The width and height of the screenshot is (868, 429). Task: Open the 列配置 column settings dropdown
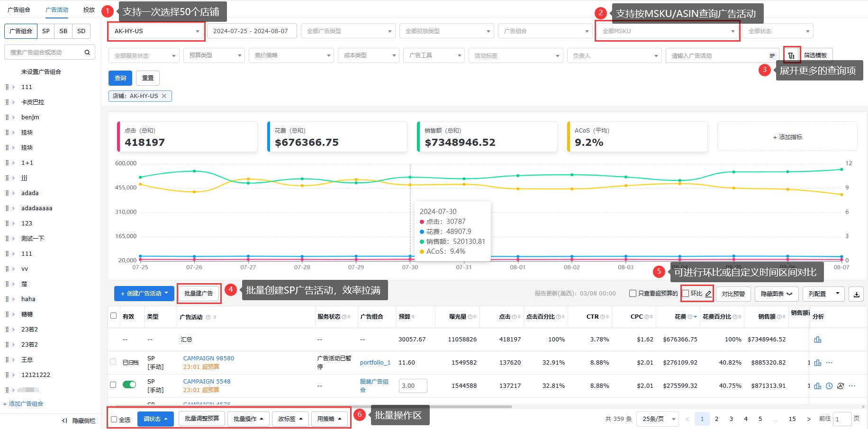tap(823, 294)
